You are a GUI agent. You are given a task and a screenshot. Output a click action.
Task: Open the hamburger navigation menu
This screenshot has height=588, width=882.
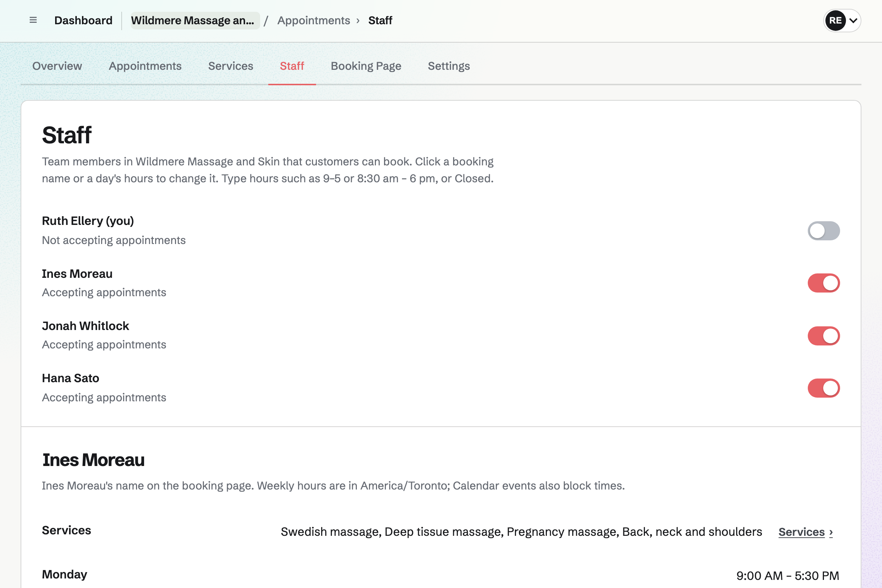tap(33, 20)
